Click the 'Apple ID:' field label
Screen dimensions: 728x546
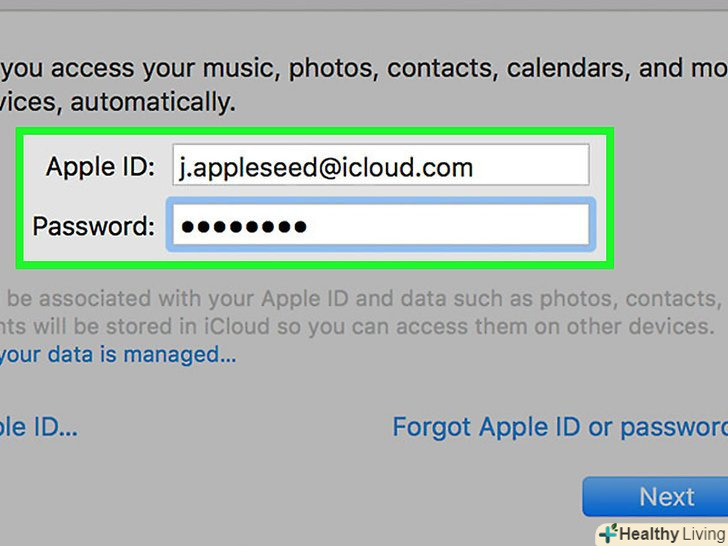[x=100, y=167]
